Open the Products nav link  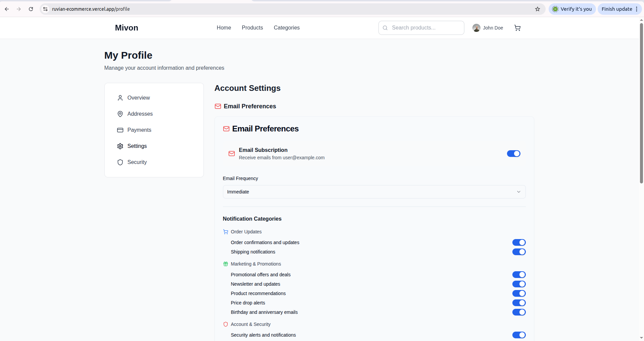(252, 28)
